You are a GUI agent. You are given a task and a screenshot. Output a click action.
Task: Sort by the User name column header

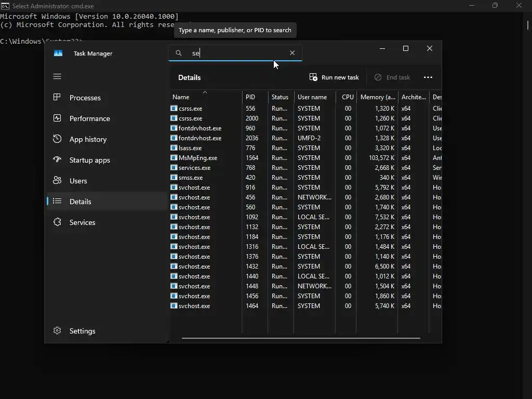pos(314,97)
